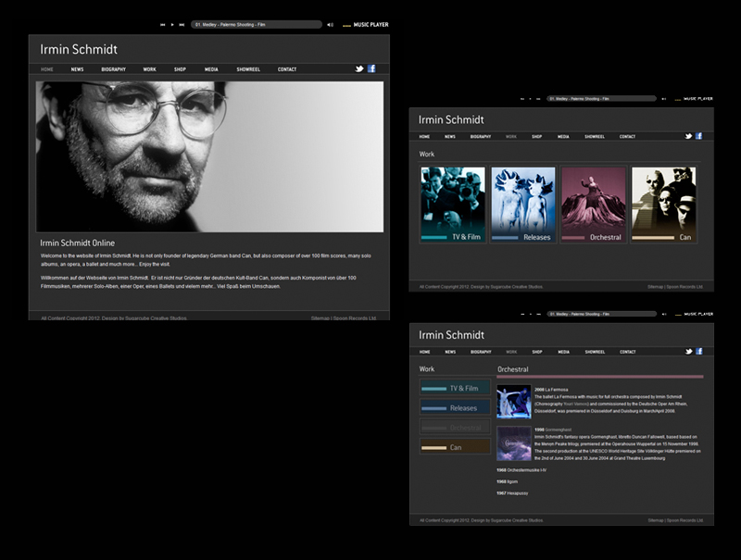
Task: Select SHOP in Orchestral page navigation
Action: click(537, 353)
